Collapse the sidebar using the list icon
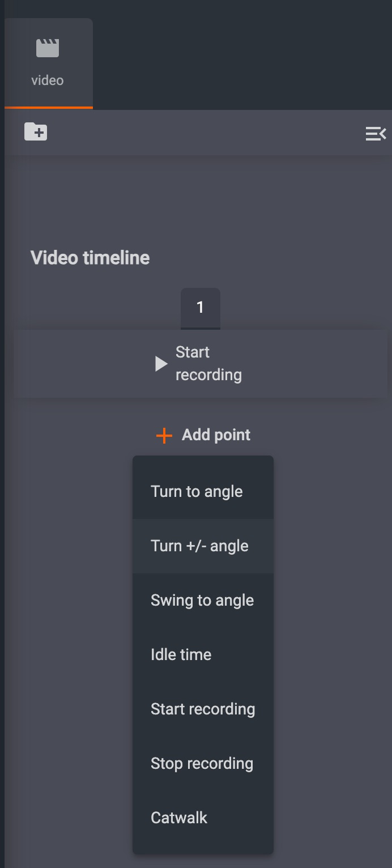Image resolution: width=392 pixels, height=868 pixels. point(376,133)
